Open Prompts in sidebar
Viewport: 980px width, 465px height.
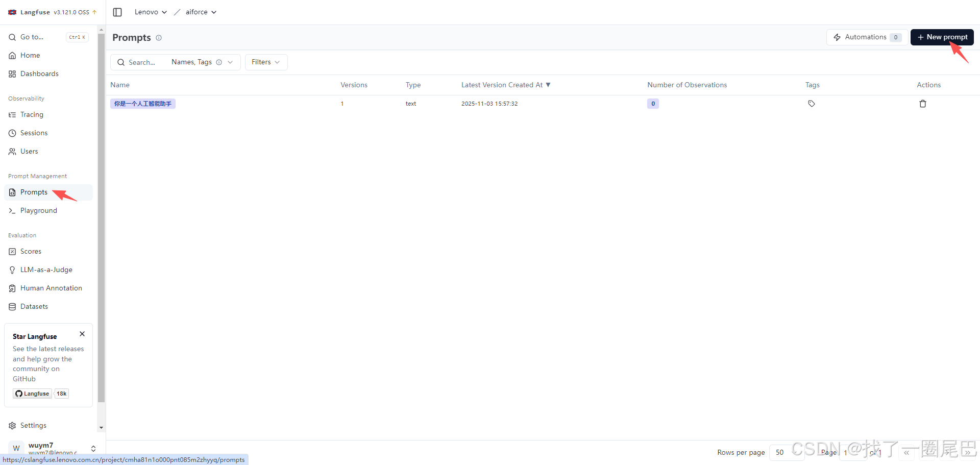pyautogui.click(x=48, y=192)
